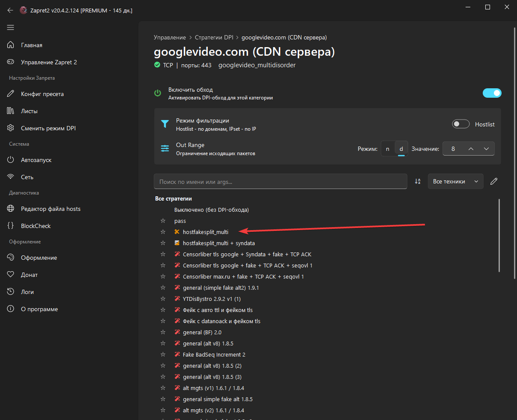
Task: Click the main page scrollbar
Action: pyautogui.click(x=514, y=153)
